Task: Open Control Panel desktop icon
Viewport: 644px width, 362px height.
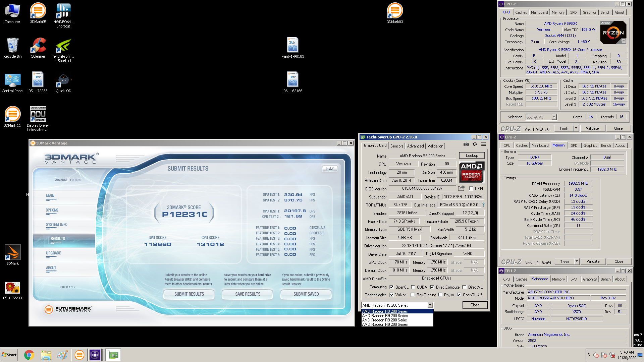Action: 12,82
